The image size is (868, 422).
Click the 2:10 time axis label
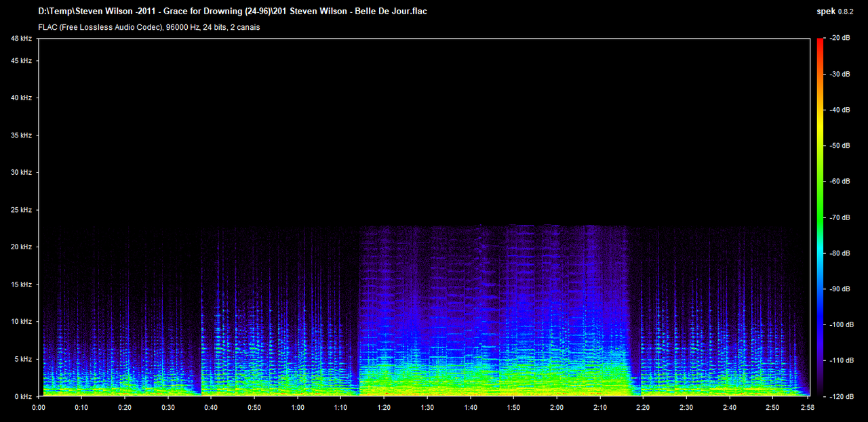[x=600, y=408]
